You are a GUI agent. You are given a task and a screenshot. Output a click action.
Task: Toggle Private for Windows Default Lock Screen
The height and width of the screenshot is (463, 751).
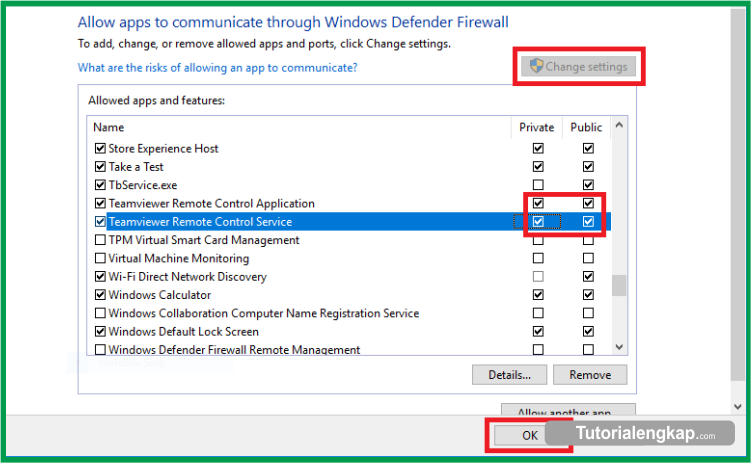[x=538, y=331]
